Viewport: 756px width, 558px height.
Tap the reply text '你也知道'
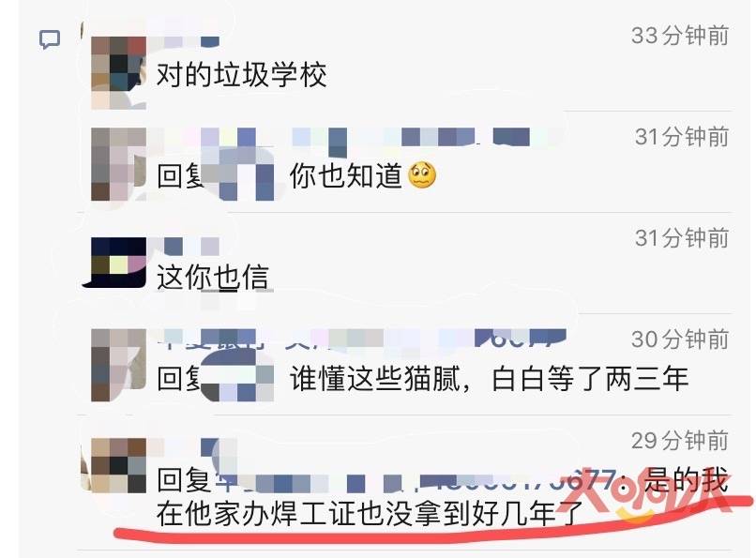pos(346,176)
